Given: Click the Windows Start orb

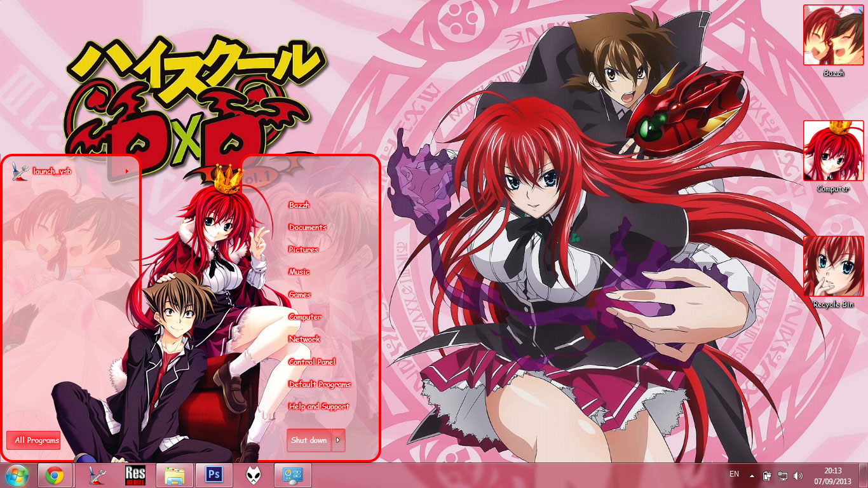Looking at the screenshot, I should click(17, 475).
